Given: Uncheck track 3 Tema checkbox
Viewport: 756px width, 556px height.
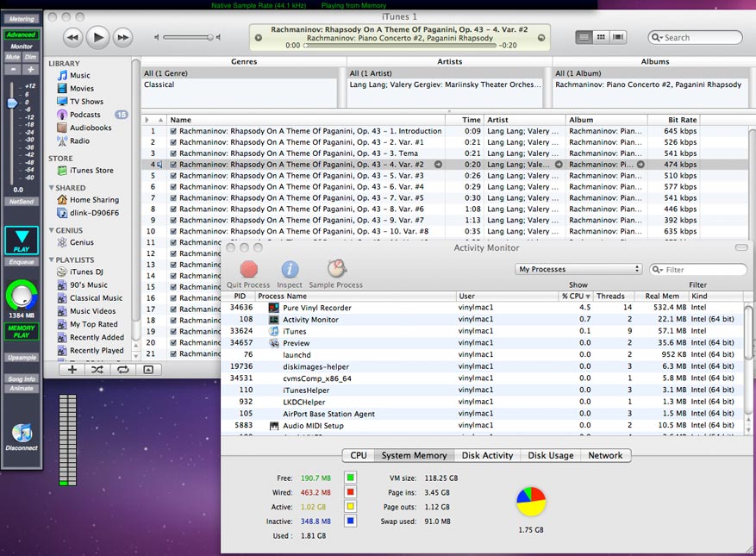Looking at the screenshot, I should tap(173, 153).
